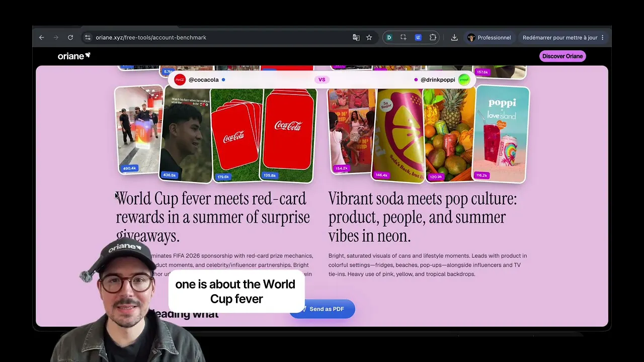Viewport: 644px width, 362px height.
Task: Open site information icon in address bar
Action: coord(88,38)
